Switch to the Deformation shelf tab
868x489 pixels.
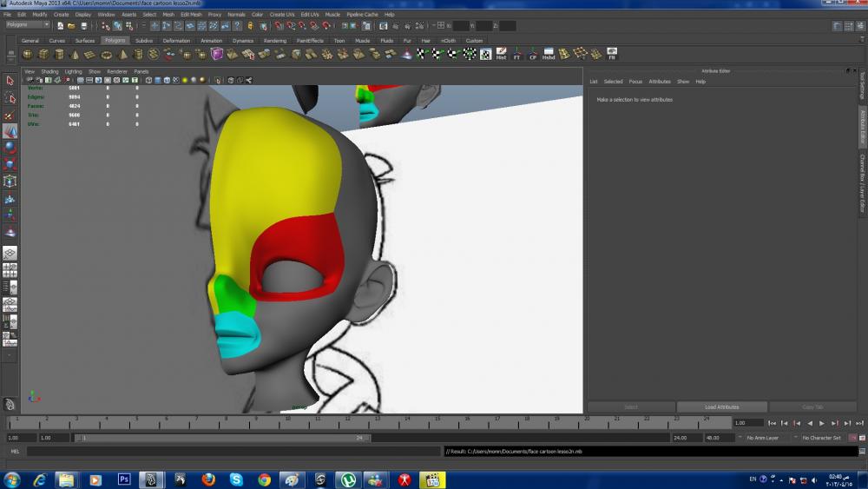pos(176,40)
